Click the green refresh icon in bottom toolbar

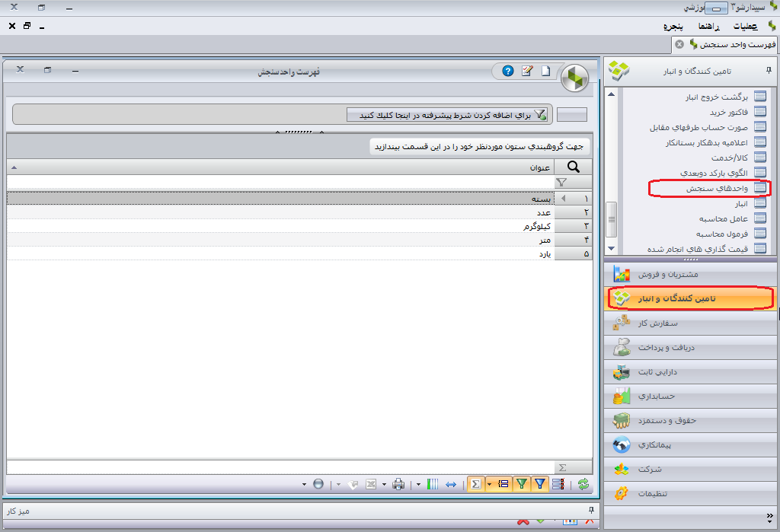point(583,484)
